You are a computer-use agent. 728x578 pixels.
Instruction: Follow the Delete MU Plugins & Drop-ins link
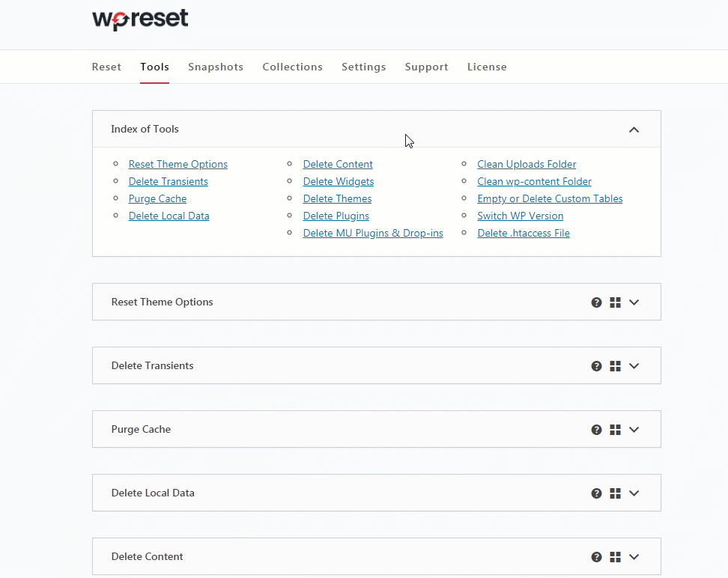click(x=373, y=233)
